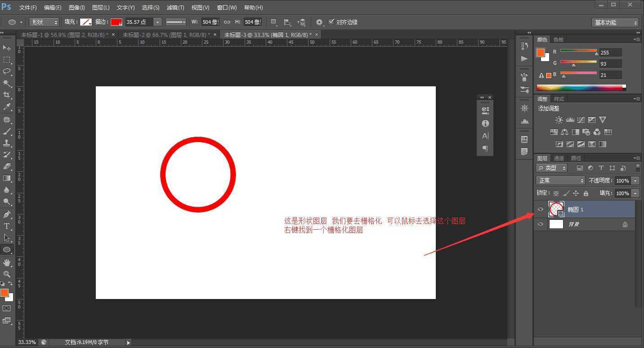Add a Curves adjustment from 添加调整
644x348 pixels.
pos(581,120)
